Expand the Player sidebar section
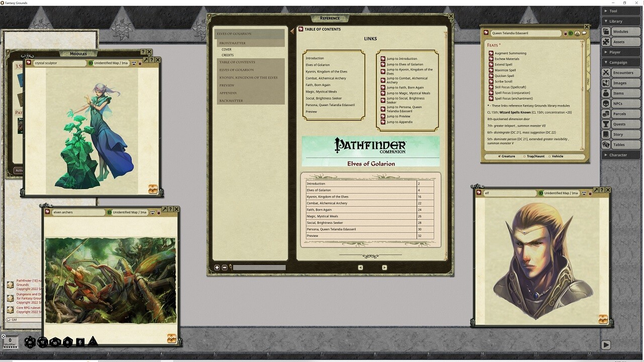Screen dimensions: 644x362 pos(621,52)
